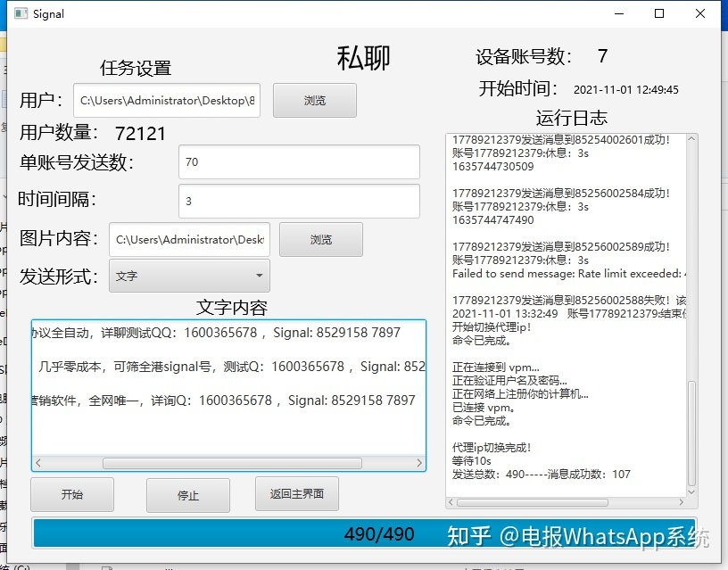Close the Signal window
728x570 pixels.
click(700, 13)
